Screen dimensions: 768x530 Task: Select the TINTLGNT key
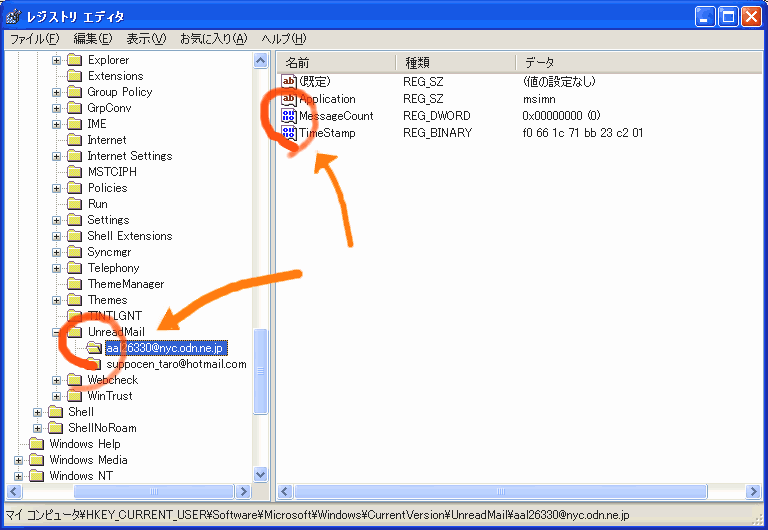(x=115, y=316)
